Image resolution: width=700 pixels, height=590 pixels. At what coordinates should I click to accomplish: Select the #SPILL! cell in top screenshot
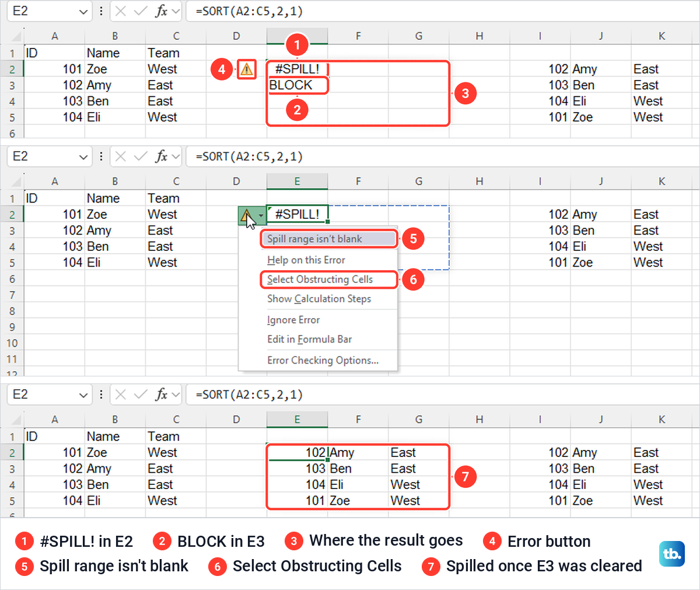pos(297,69)
